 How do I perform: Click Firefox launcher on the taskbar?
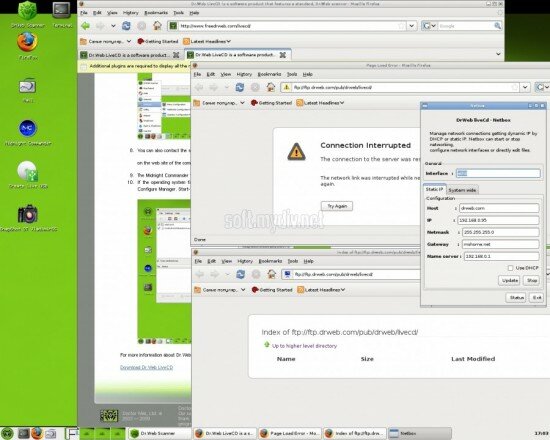click(x=37, y=434)
